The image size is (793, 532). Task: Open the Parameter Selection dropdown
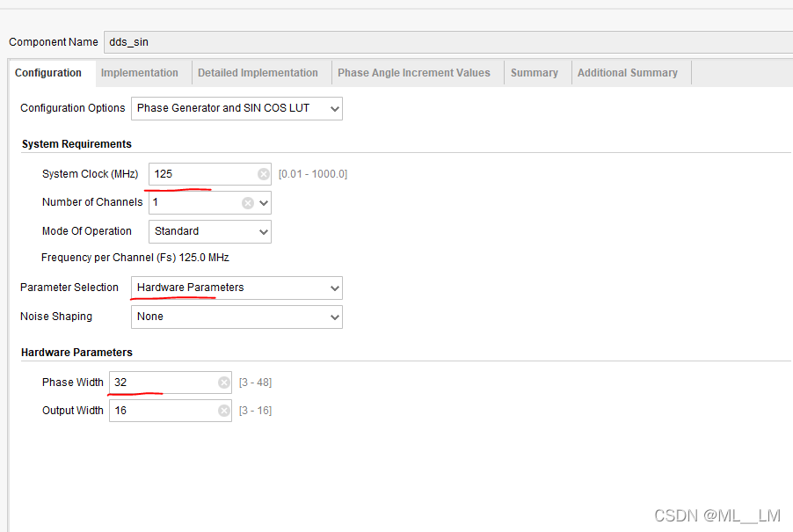pyautogui.click(x=236, y=288)
